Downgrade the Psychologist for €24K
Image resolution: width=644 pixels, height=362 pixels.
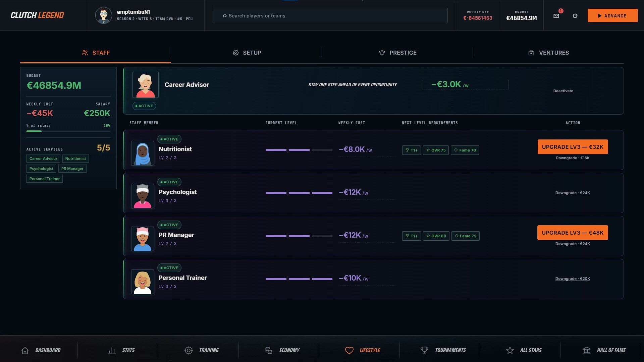click(x=573, y=193)
